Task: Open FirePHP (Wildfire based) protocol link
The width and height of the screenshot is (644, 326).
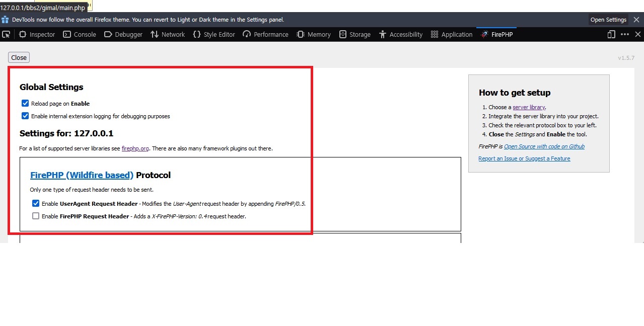Action: click(x=82, y=175)
